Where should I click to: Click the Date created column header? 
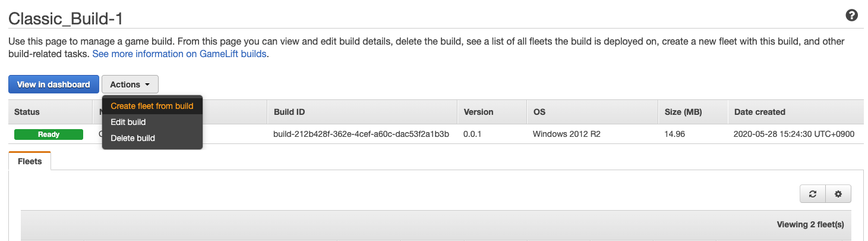coord(760,112)
